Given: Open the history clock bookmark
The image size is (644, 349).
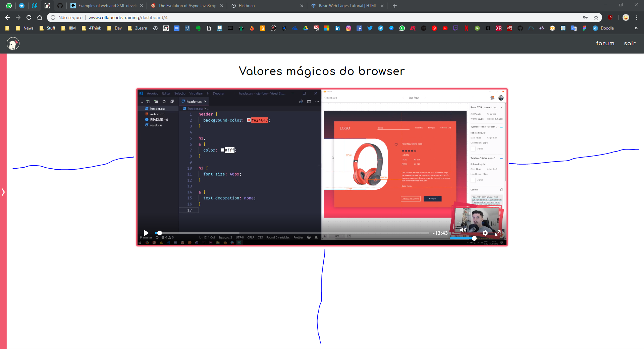Looking at the screenshot, I should pos(155,28).
